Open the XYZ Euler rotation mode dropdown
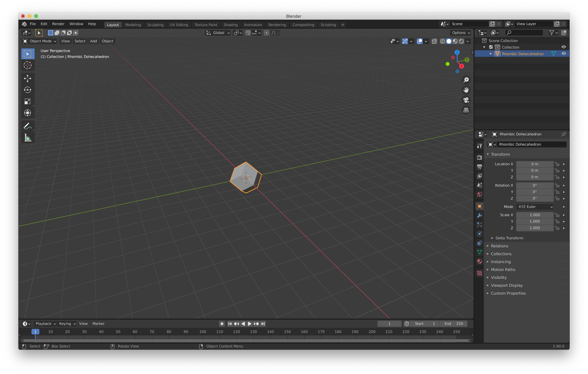The width and height of the screenshot is (588, 374). click(535, 207)
